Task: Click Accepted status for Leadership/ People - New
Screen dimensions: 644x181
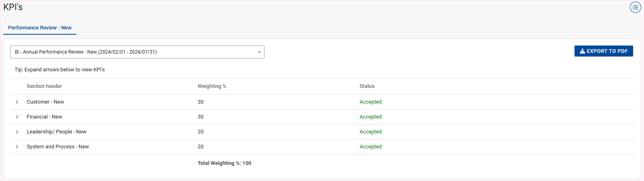Action: click(370, 132)
